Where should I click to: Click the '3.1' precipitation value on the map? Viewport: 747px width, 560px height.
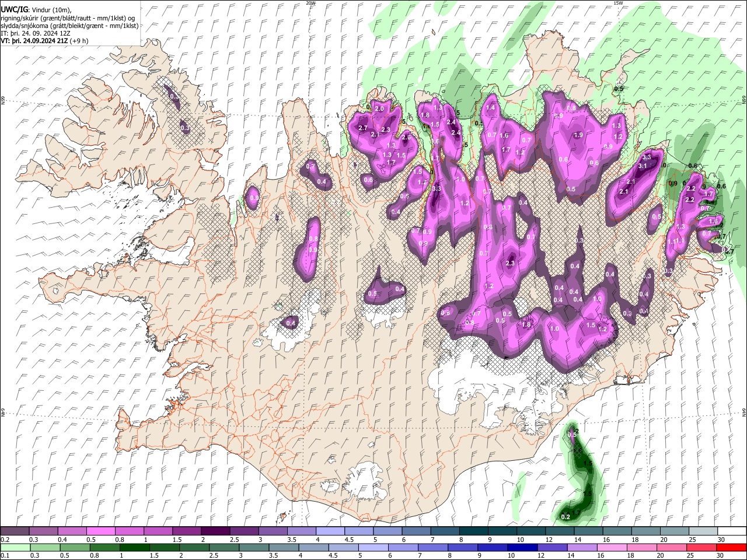click(643, 166)
